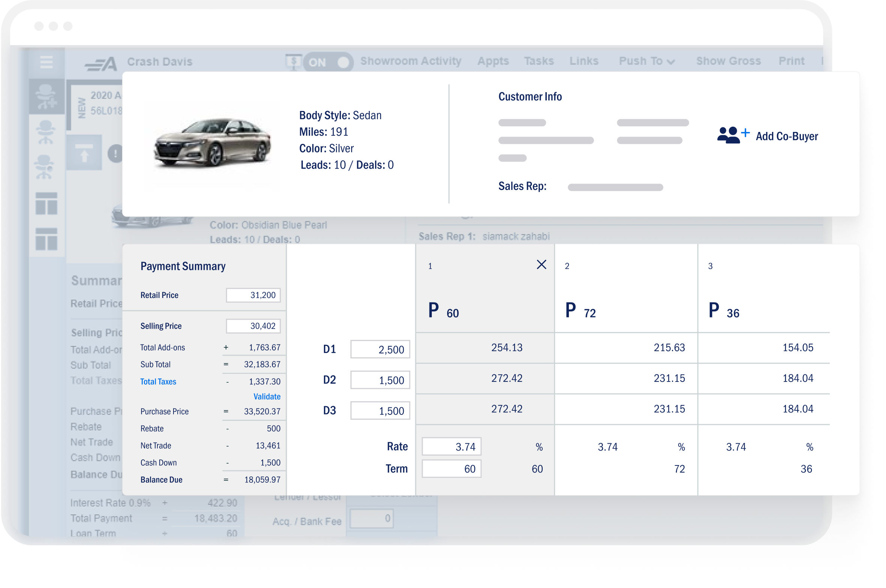Click the Sub Total value 32,183.67
886x588 pixels.
262,364
